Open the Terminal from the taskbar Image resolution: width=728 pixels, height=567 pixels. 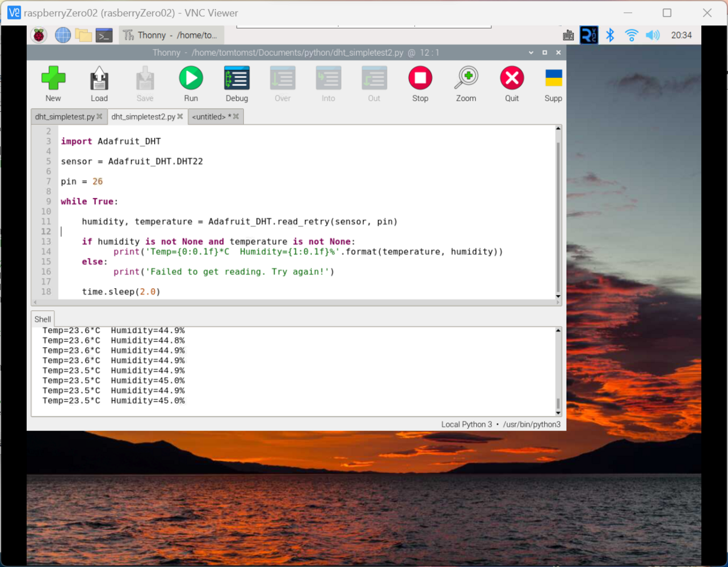(x=104, y=35)
